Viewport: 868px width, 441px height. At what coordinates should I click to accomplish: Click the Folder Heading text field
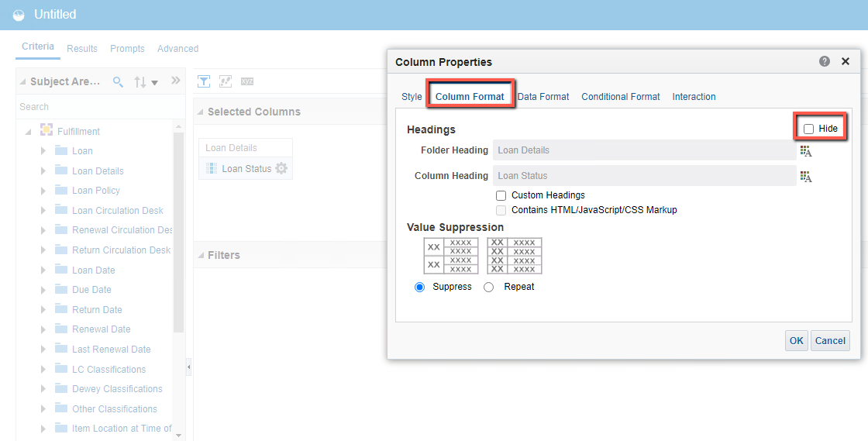coord(644,150)
